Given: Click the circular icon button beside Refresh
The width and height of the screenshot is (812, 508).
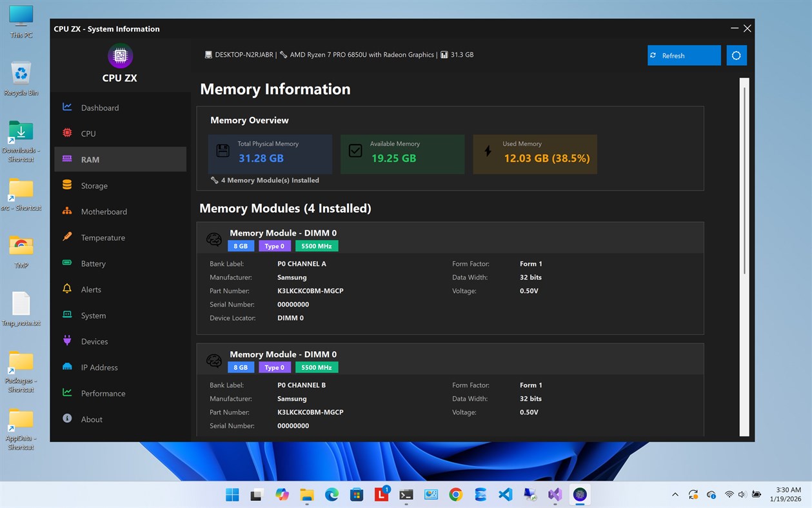Looking at the screenshot, I should coord(737,56).
